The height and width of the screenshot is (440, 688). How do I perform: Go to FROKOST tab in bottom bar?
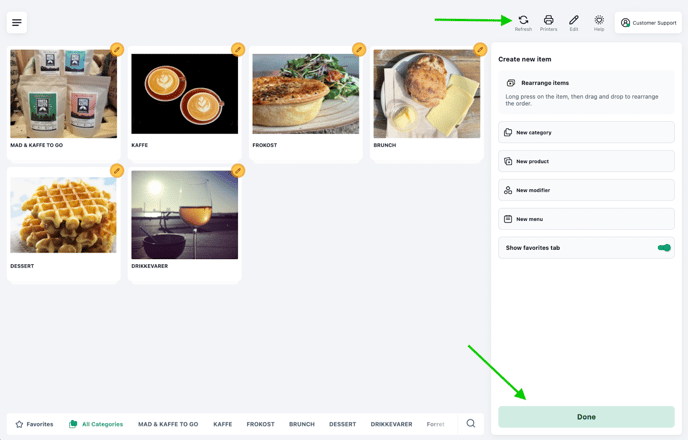260,424
